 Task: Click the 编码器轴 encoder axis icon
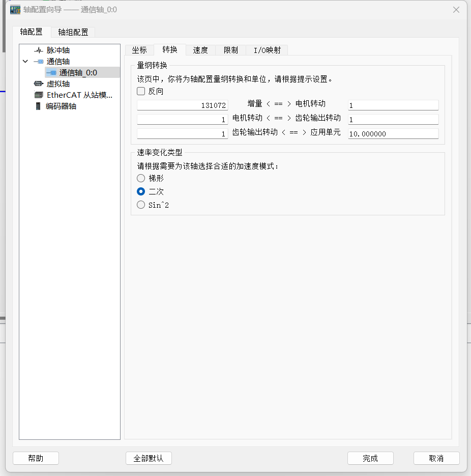click(38, 106)
